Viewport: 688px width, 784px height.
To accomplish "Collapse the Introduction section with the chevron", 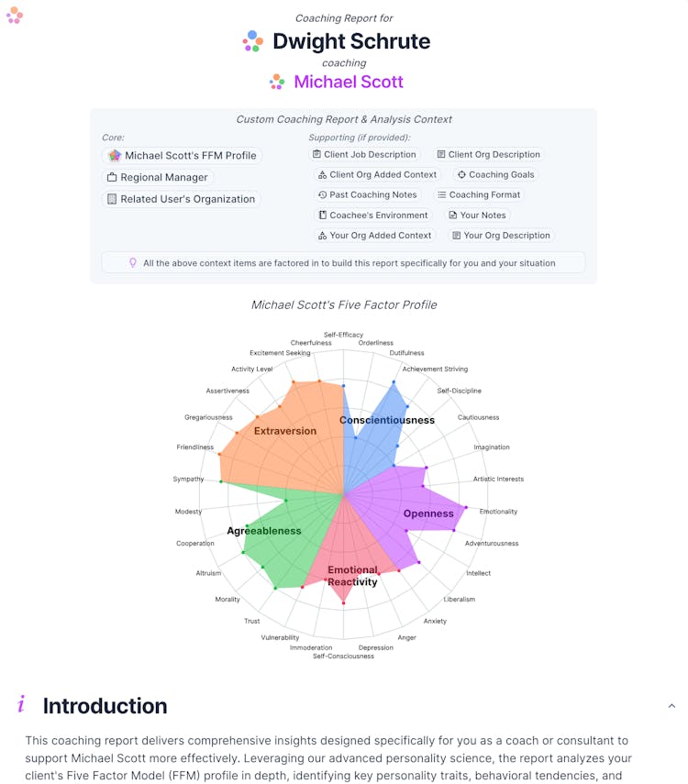I will click(671, 705).
